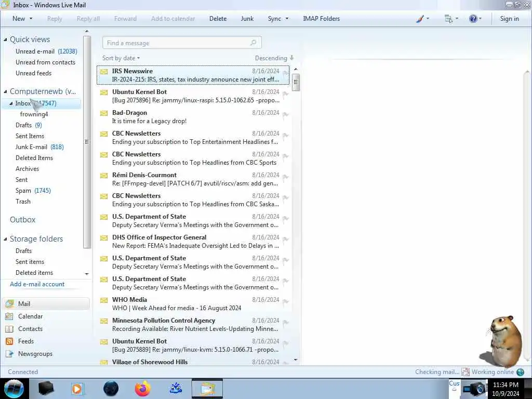This screenshot has height=399, width=532.
Task: Click envelope icon of DHS Office of Inspector General
Action: (104, 238)
